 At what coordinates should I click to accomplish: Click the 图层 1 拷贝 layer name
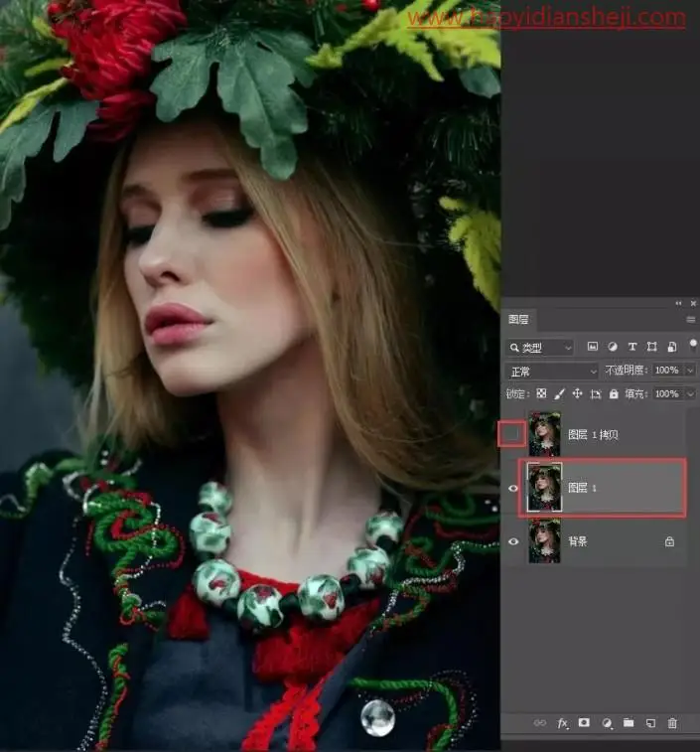pyautogui.click(x=593, y=434)
